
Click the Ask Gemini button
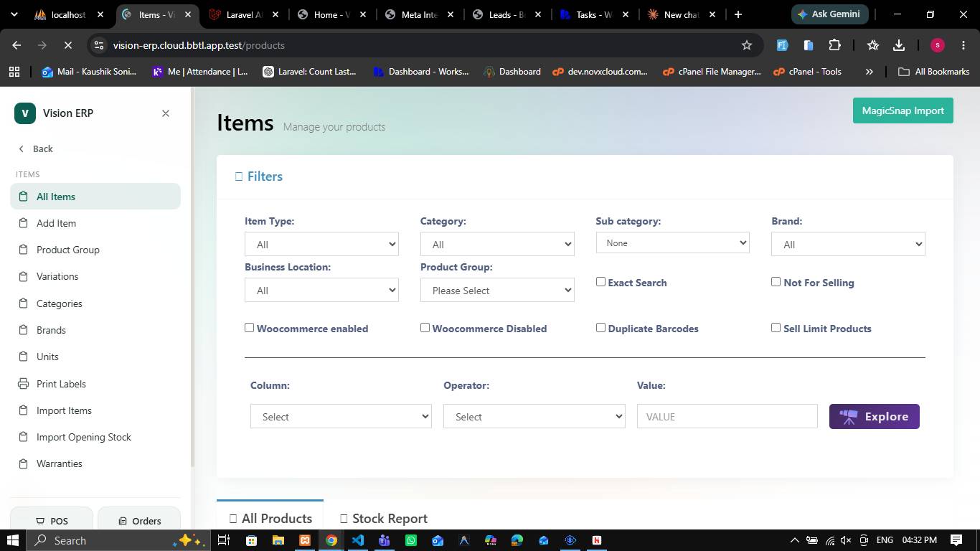pos(831,14)
